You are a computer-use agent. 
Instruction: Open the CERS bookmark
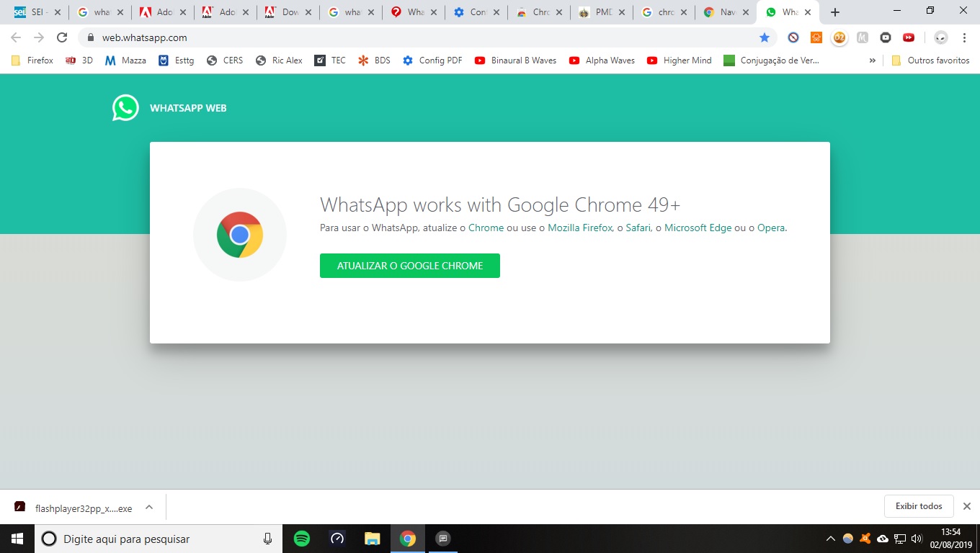pyautogui.click(x=225, y=60)
